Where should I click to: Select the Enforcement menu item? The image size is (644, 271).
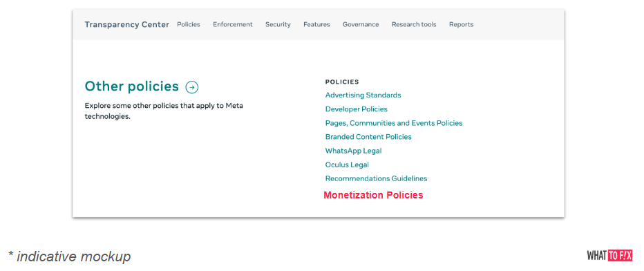pos(232,25)
